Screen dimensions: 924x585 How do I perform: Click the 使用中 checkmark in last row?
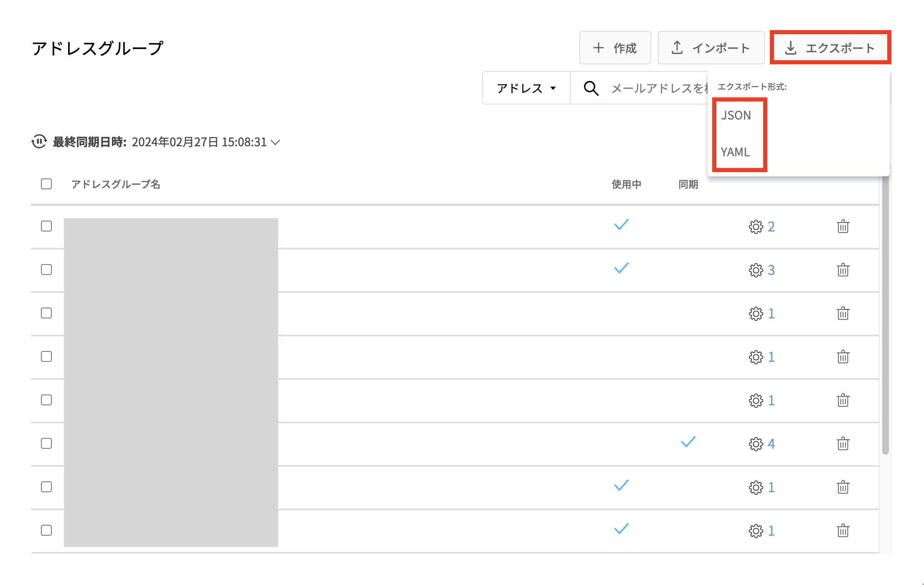point(621,529)
